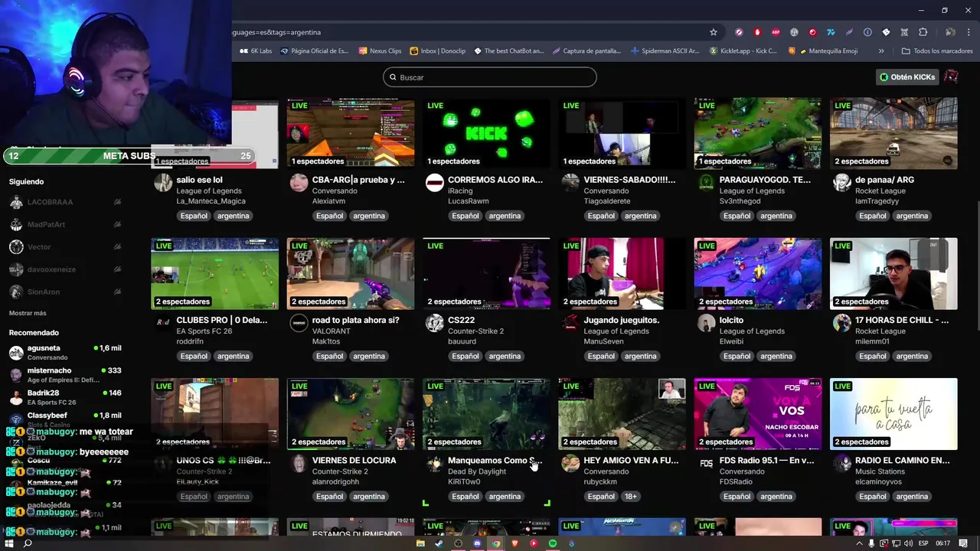Viewport: 980px width, 551px height.
Task: Open Manqueamos Como stream title
Action: click(495, 461)
